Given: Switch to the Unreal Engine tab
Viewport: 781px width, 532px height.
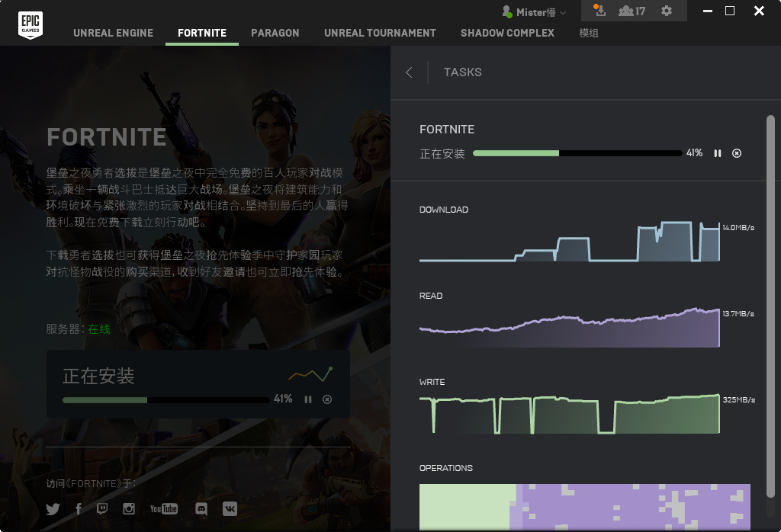Looking at the screenshot, I should 113,33.
